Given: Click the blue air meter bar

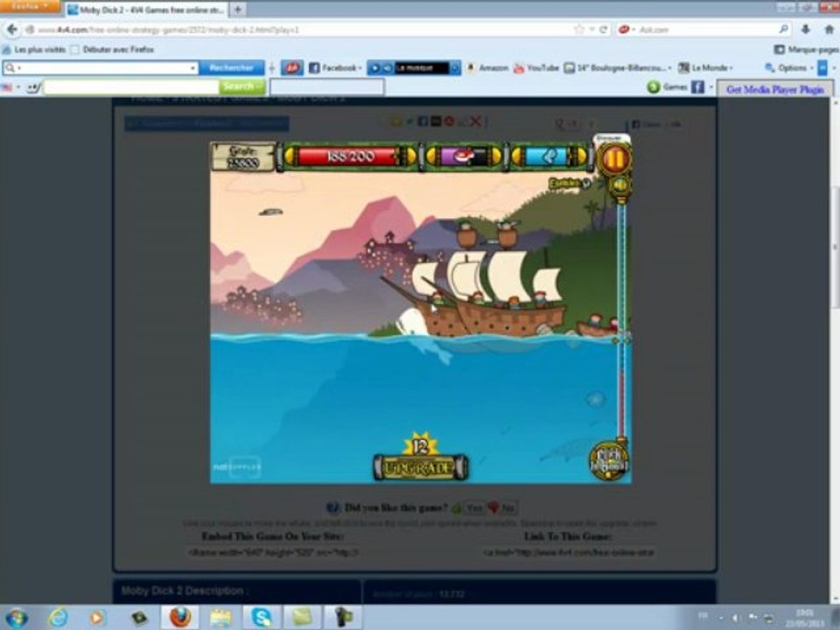Looking at the screenshot, I should pos(549,157).
